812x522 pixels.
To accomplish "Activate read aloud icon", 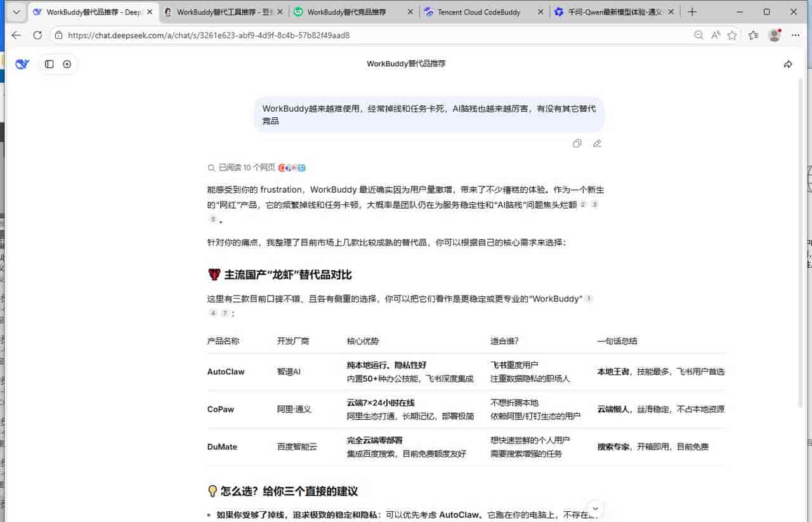I will click(716, 36).
